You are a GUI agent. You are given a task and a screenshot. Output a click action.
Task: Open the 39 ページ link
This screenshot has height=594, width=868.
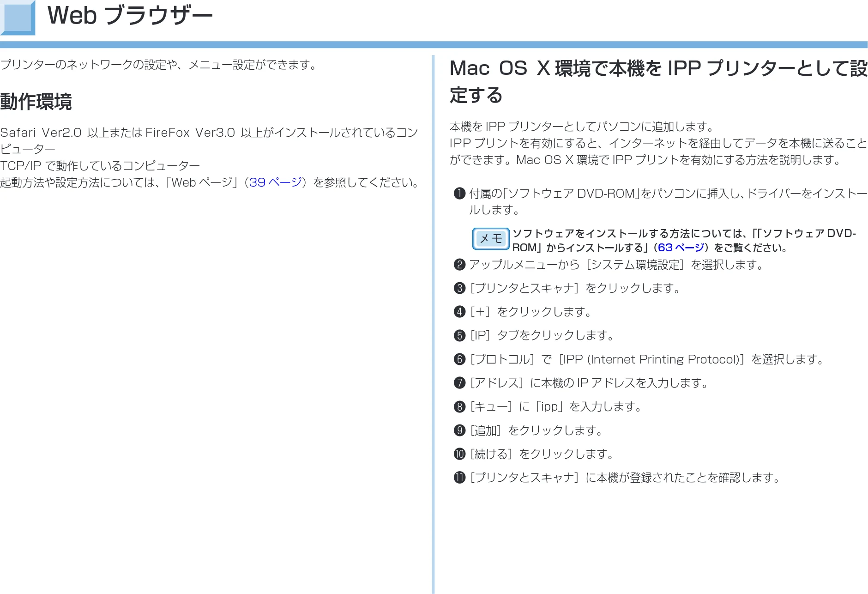pyautogui.click(x=276, y=182)
